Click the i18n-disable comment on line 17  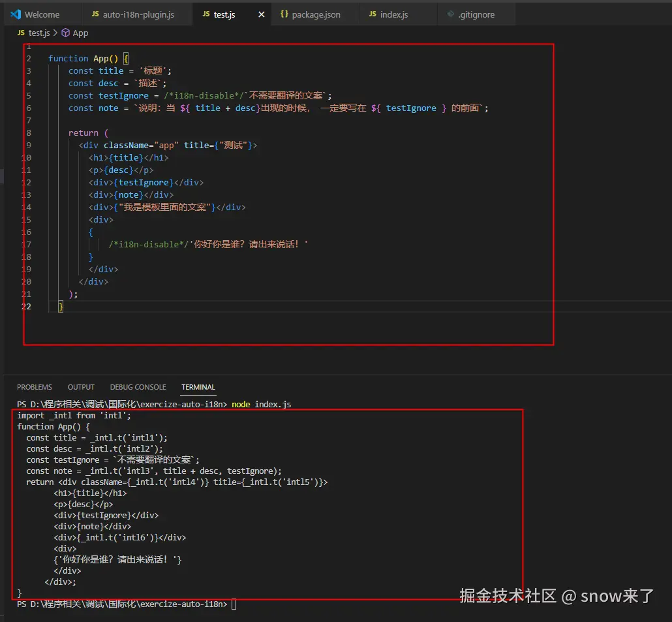click(149, 244)
